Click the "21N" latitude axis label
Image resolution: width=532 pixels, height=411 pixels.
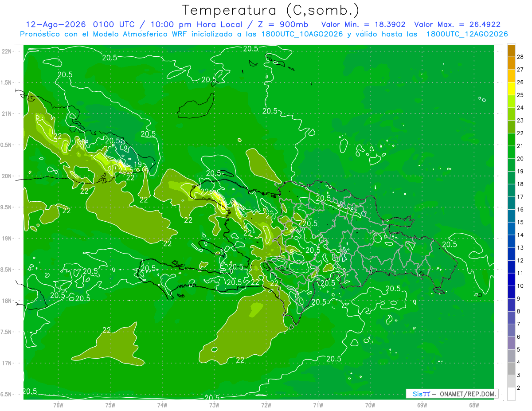coord(7,114)
